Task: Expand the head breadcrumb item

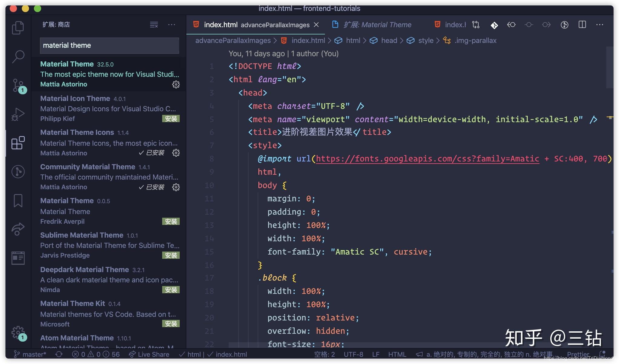Action: click(389, 40)
